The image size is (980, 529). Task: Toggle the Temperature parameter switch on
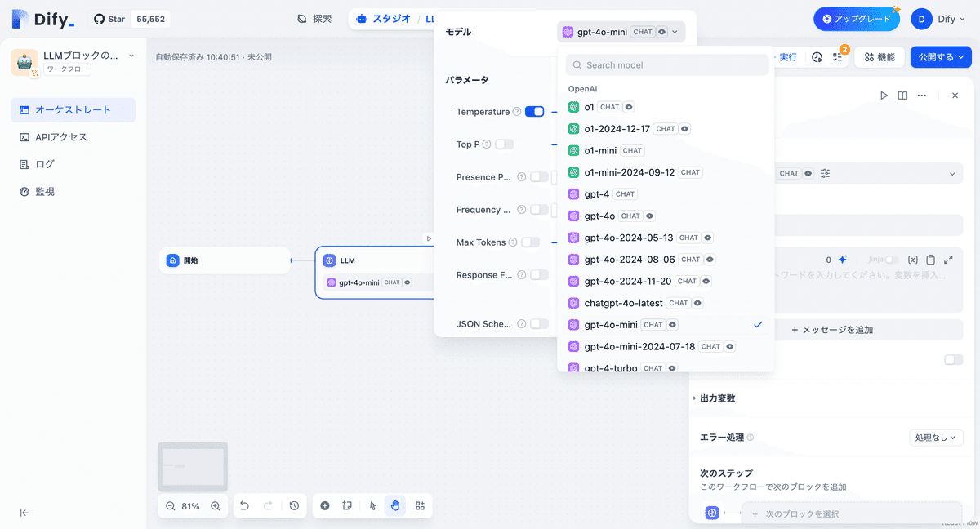535,111
